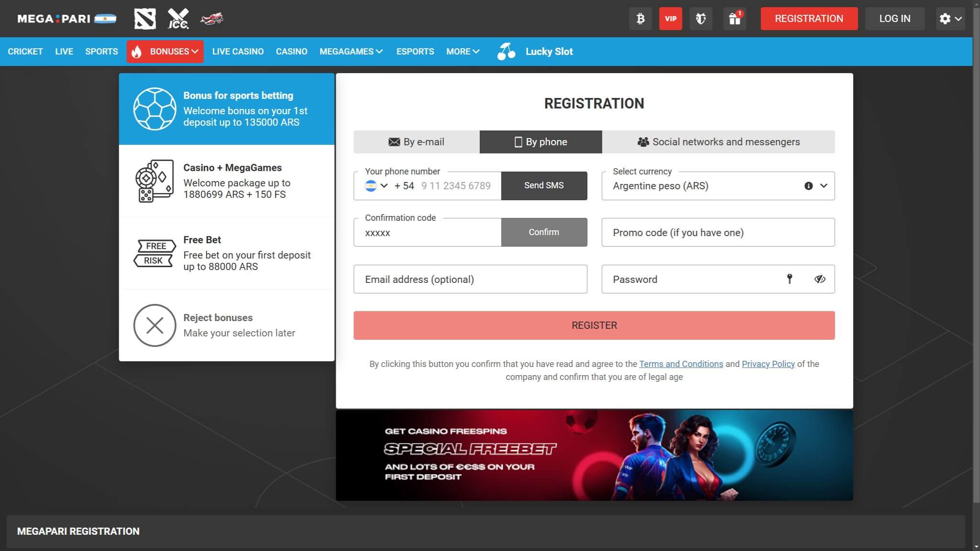The image size is (980, 551).
Task: Focus the Confirmation code field
Action: point(428,233)
